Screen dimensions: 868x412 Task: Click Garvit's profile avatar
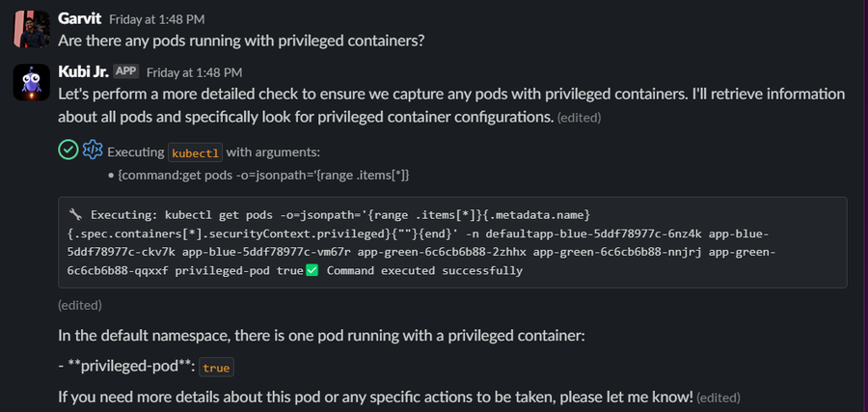pos(31,29)
